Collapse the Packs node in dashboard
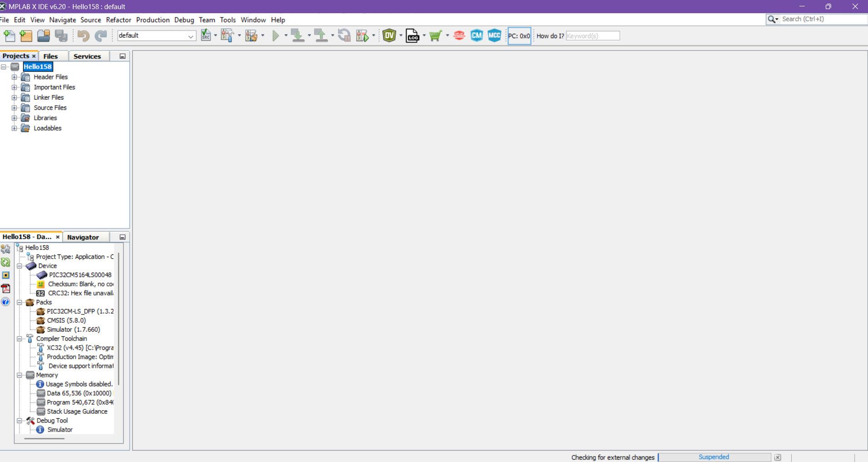Screen dimensions: 868x462 coord(20,302)
